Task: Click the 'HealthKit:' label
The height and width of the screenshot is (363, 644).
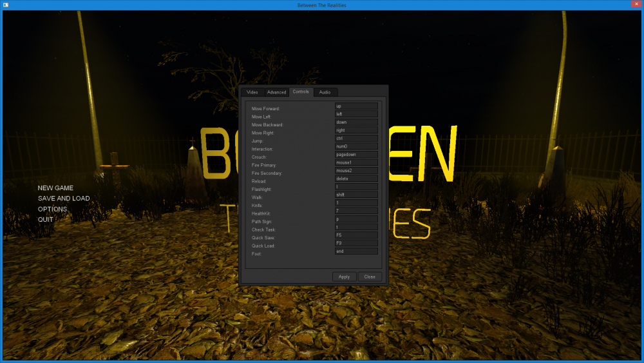Action: (x=261, y=213)
